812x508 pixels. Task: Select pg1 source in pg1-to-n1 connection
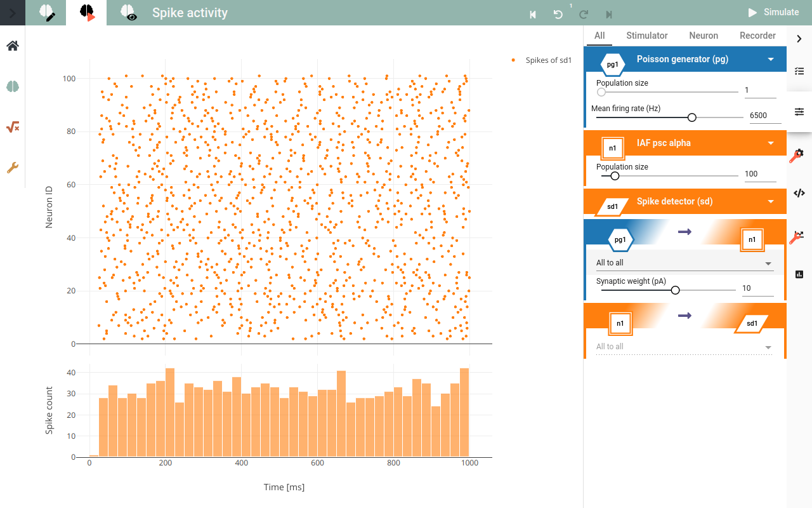tap(621, 239)
